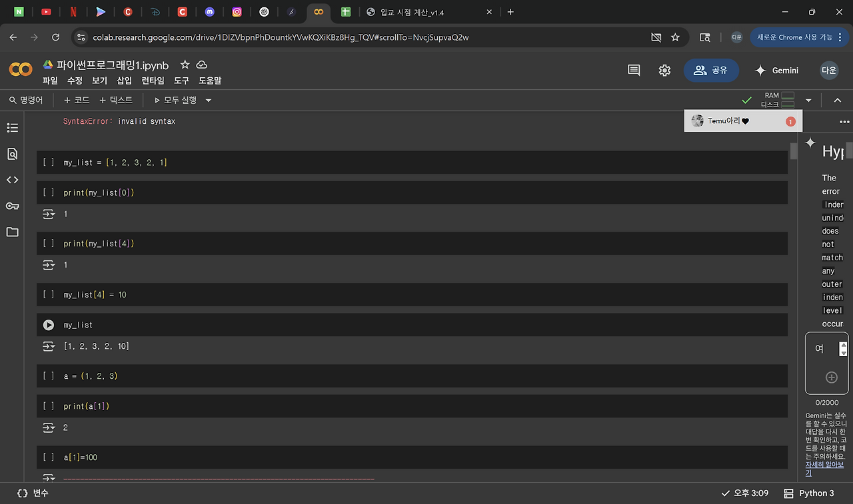Open the 도구 menu
Screen dimensions: 853x504
pos(182,81)
